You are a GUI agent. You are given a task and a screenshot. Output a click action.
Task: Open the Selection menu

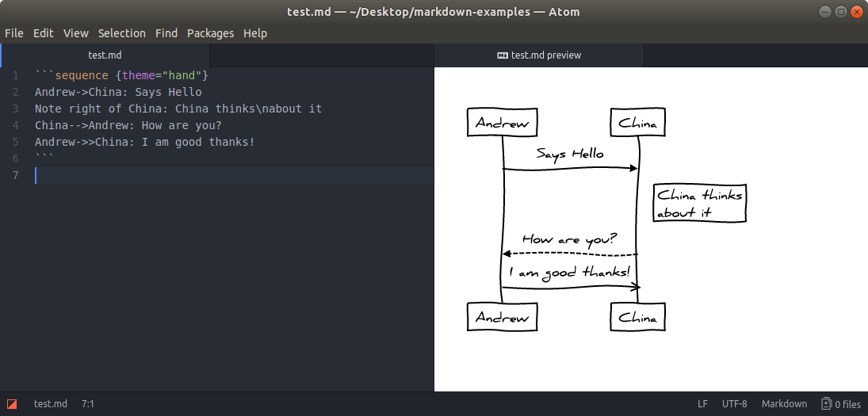(x=122, y=33)
